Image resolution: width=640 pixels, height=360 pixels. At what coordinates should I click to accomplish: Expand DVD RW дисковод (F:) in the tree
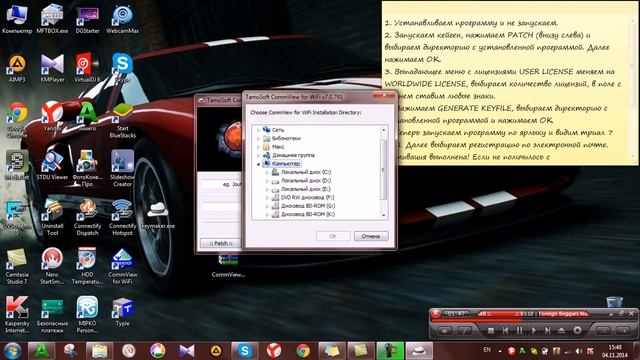(x=267, y=198)
